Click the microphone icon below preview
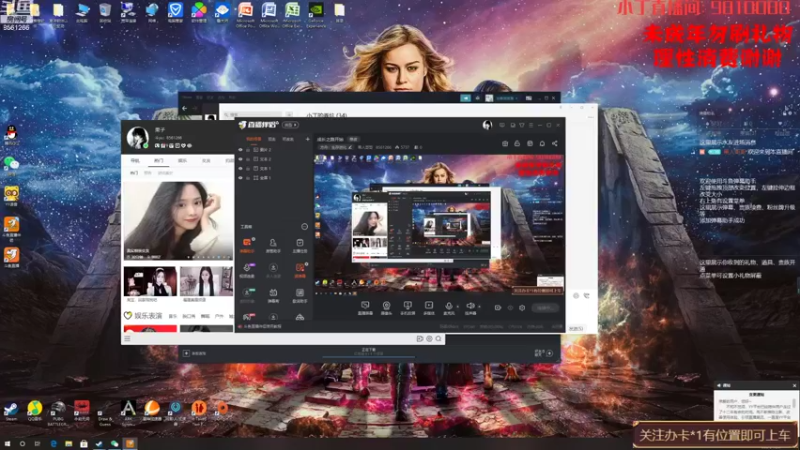Viewport: 800px width, 450px height. [x=448, y=307]
